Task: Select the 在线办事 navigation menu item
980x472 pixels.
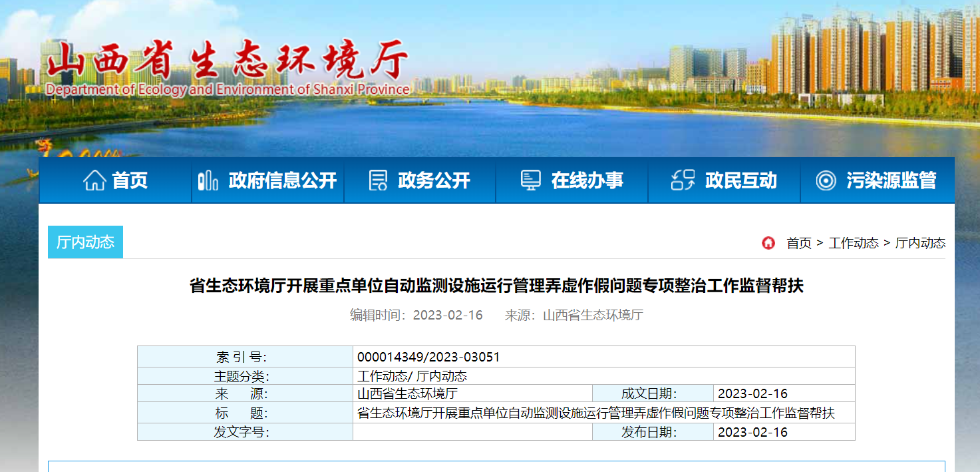Action: point(572,180)
